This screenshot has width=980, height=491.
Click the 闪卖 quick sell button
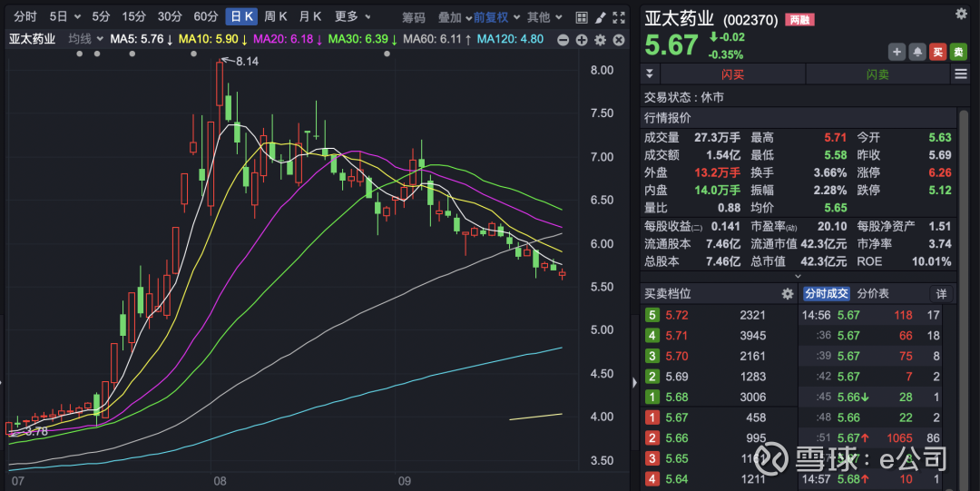point(877,74)
